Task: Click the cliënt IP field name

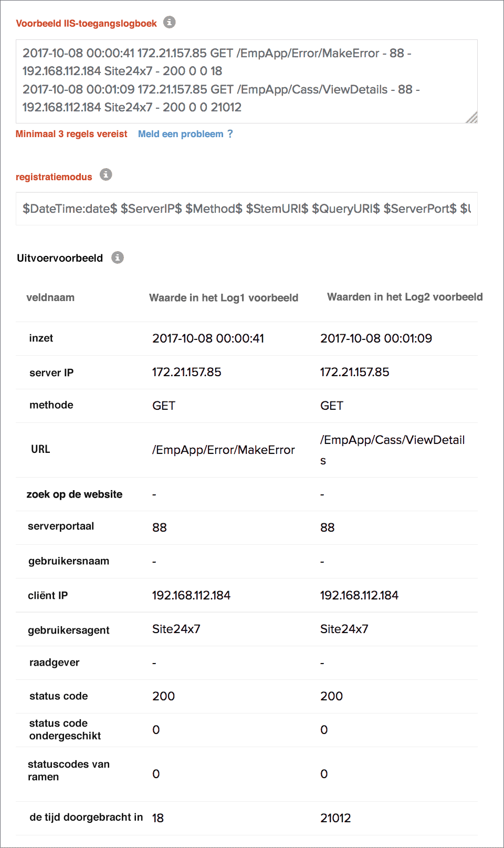Action: (48, 595)
